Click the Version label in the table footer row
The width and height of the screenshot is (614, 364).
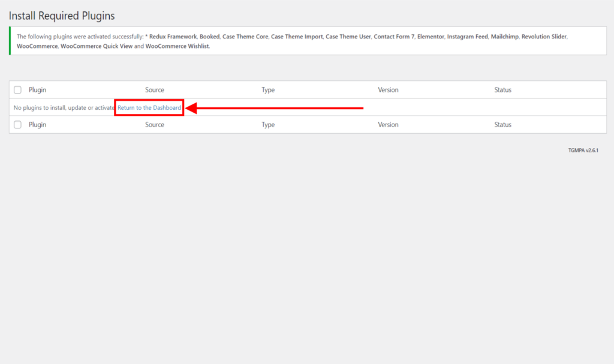[x=388, y=125]
